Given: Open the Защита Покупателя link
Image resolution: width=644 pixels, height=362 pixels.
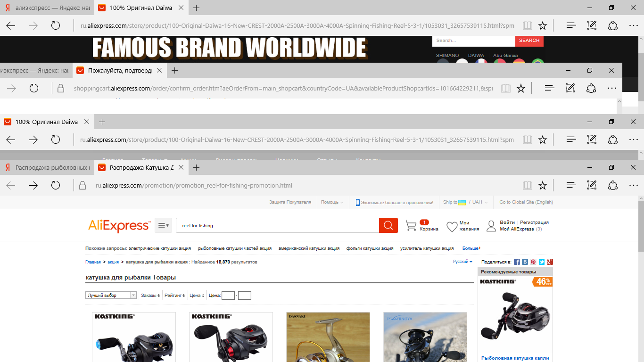Looking at the screenshot, I should pyautogui.click(x=290, y=202).
